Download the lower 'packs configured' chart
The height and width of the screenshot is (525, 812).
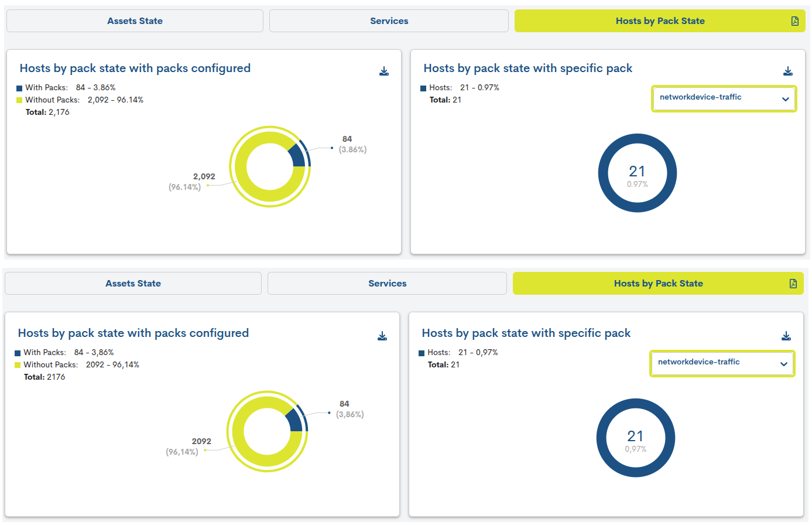pos(382,336)
